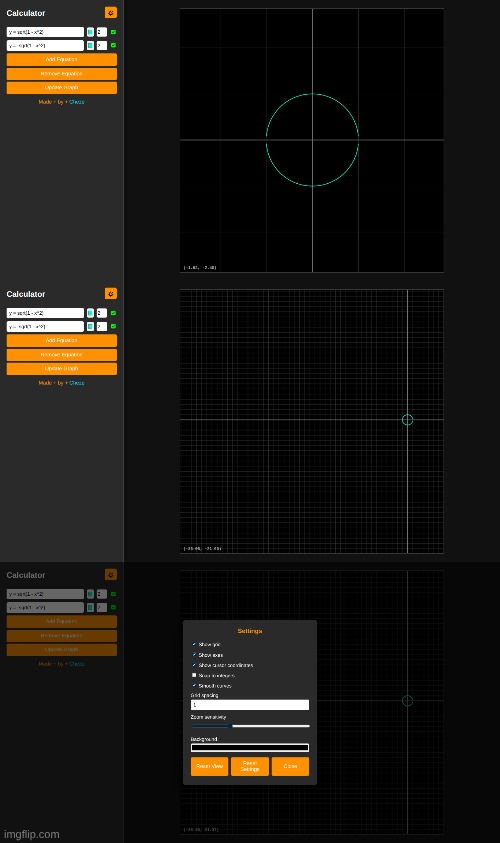Click Reset Settings in Settings dialog
The height and width of the screenshot is (843, 500).
coord(250,766)
